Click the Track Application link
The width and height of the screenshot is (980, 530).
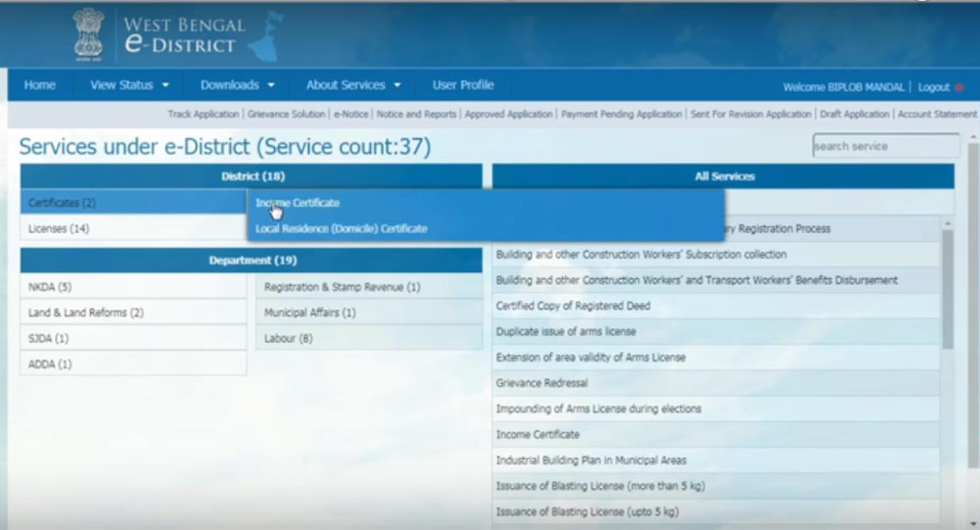coord(204,113)
